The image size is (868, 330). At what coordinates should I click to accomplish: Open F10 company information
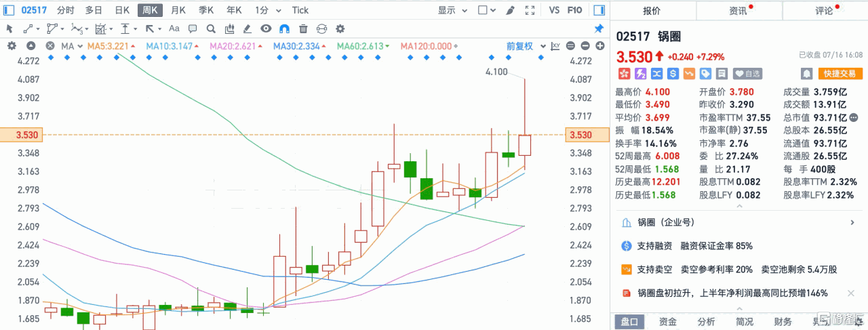click(575, 10)
